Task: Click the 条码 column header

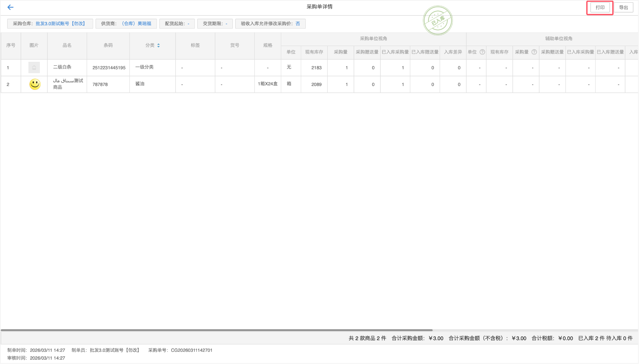Action: click(x=108, y=45)
